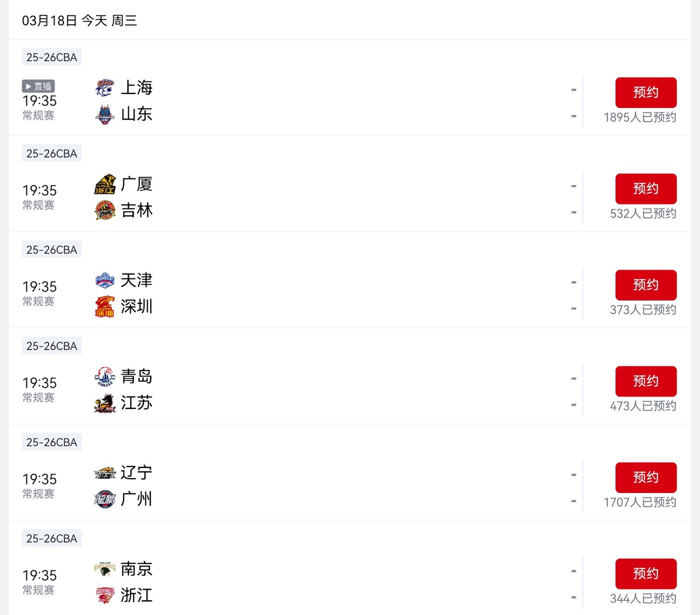Click the Shanghai team logo
Image resolution: width=700 pixels, height=615 pixels.
pyautogui.click(x=105, y=88)
